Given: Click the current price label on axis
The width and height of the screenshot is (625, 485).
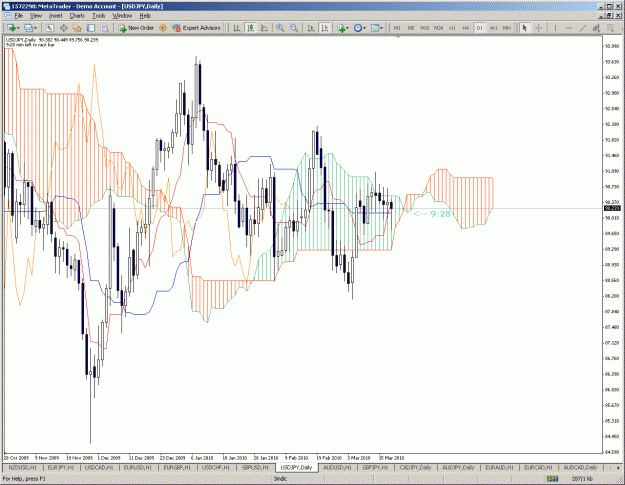Looking at the screenshot, I should click(x=611, y=208).
